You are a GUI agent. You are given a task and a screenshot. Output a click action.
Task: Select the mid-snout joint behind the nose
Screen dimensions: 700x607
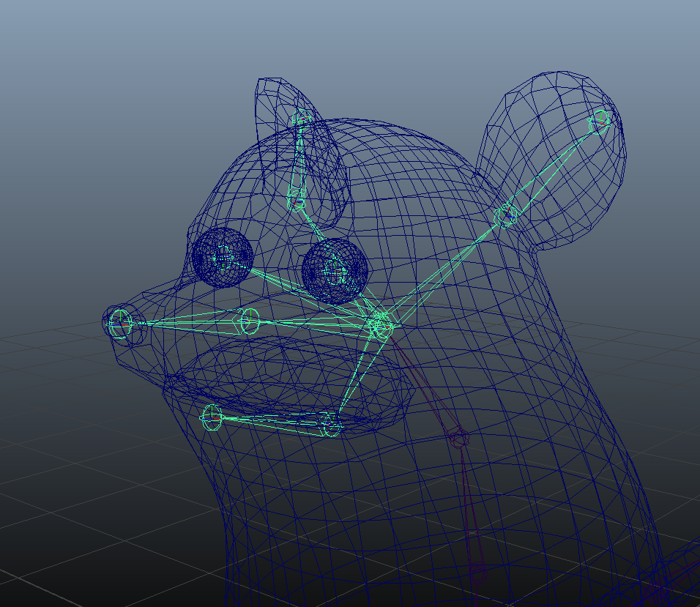[249, 319]
